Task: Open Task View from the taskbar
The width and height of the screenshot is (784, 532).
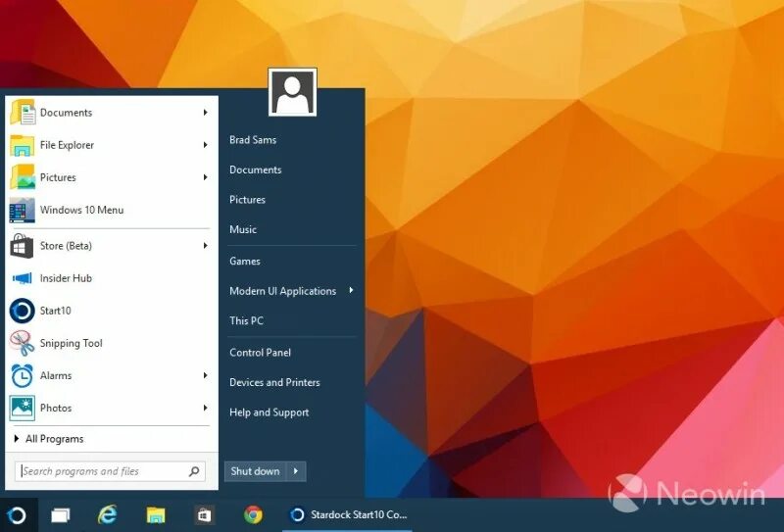Action: coord(61,515)
